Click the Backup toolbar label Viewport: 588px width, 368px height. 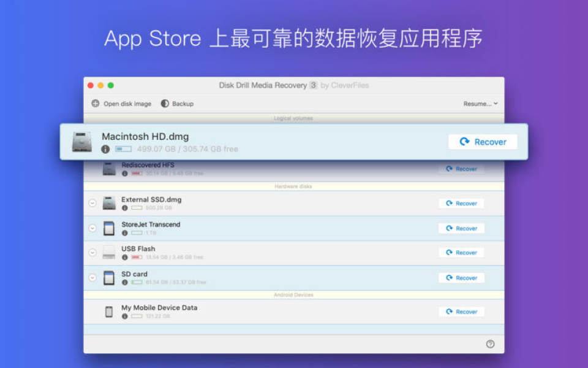(183, 104)
